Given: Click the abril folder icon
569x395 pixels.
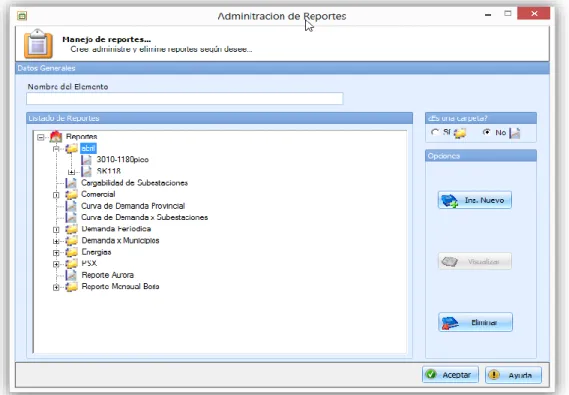Looking at the screenshot, I should [x=71, y=148].
